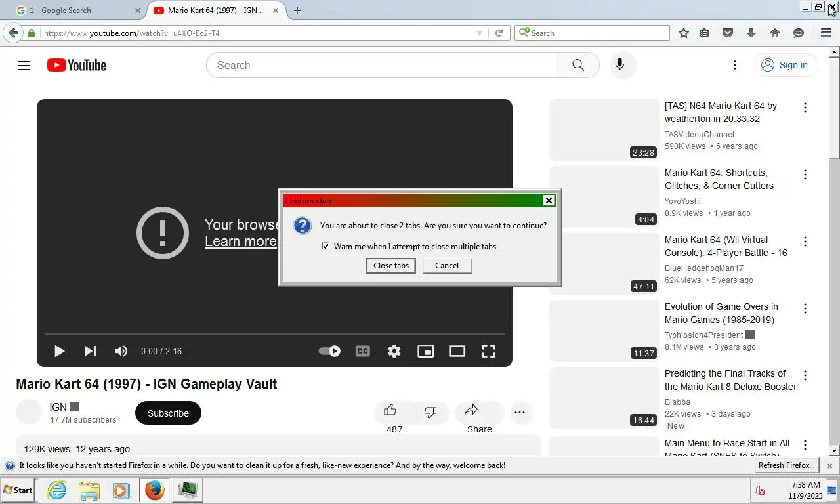Click Close tabs in the confirm dialog
840x504 pixels.
tap(391, 266)
